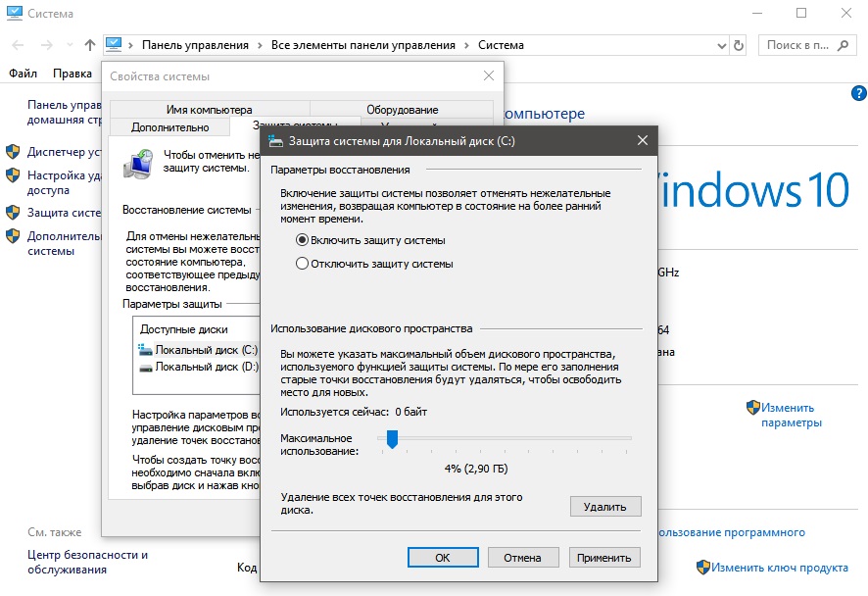Minimize the 'Система' window
This screenshot has width=868, height=596.
click(x=757, y=13)
